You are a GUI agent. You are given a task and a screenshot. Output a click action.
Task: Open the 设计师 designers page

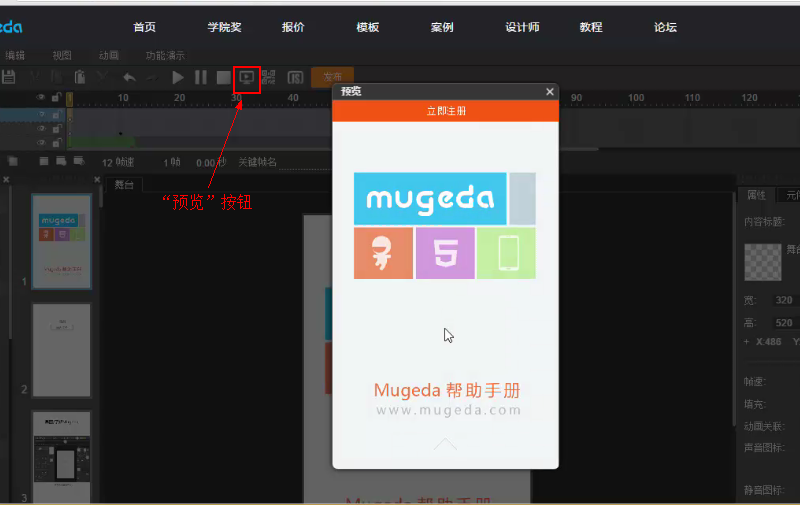(522, 27)
